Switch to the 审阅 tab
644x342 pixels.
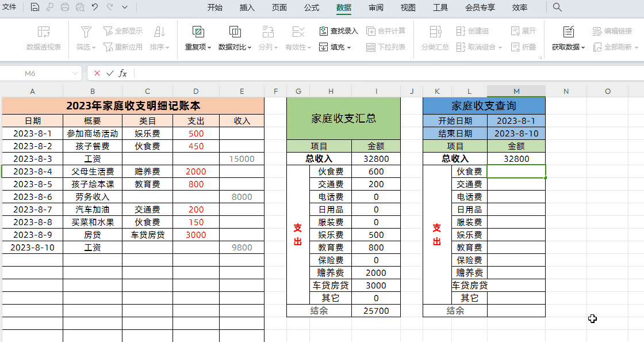click(x=376, y=7)
